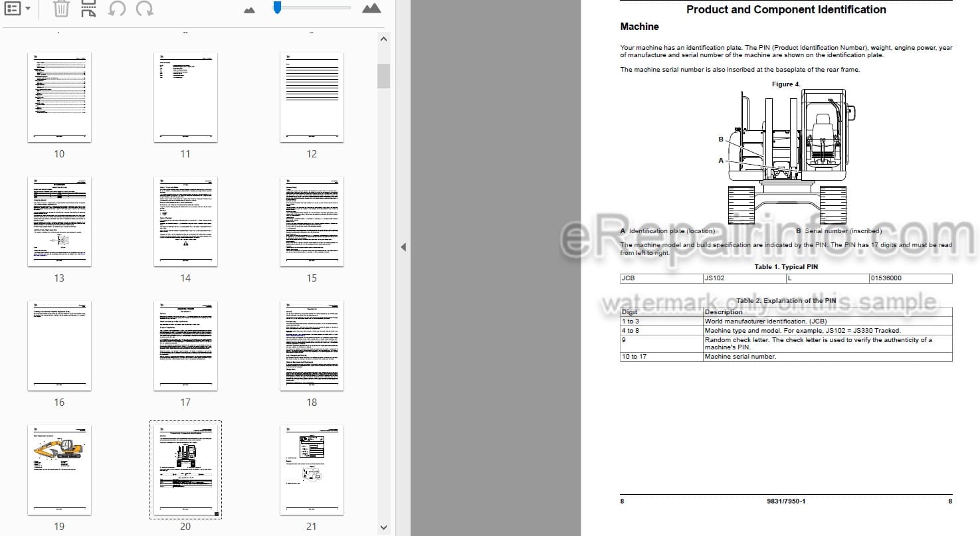Select page 18 thumbnail

coord(312,345)
